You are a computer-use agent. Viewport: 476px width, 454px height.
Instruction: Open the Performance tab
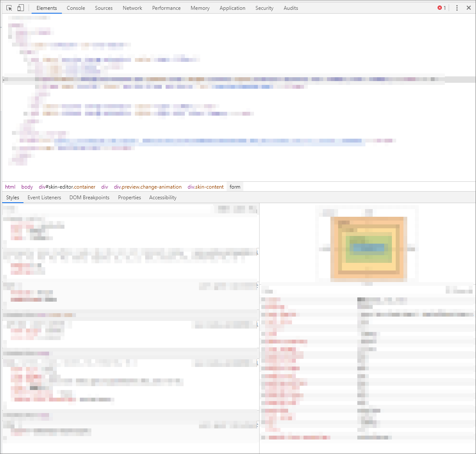click(166, 8)
